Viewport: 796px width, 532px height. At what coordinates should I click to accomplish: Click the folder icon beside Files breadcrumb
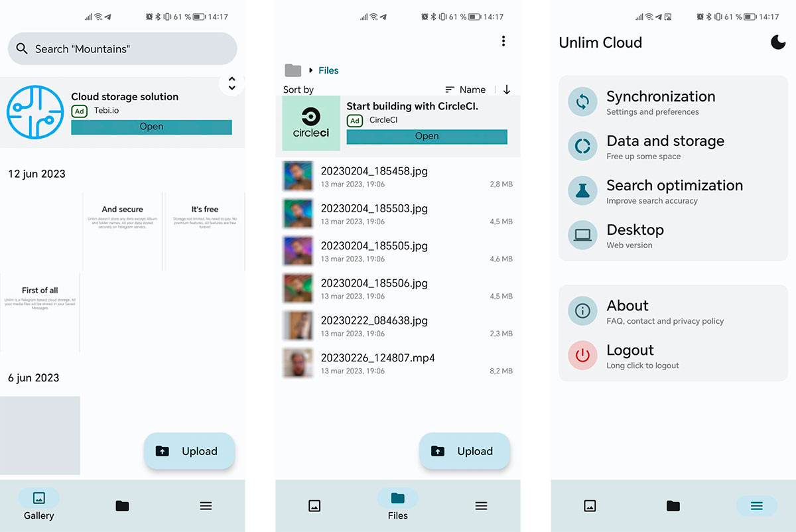293,70
